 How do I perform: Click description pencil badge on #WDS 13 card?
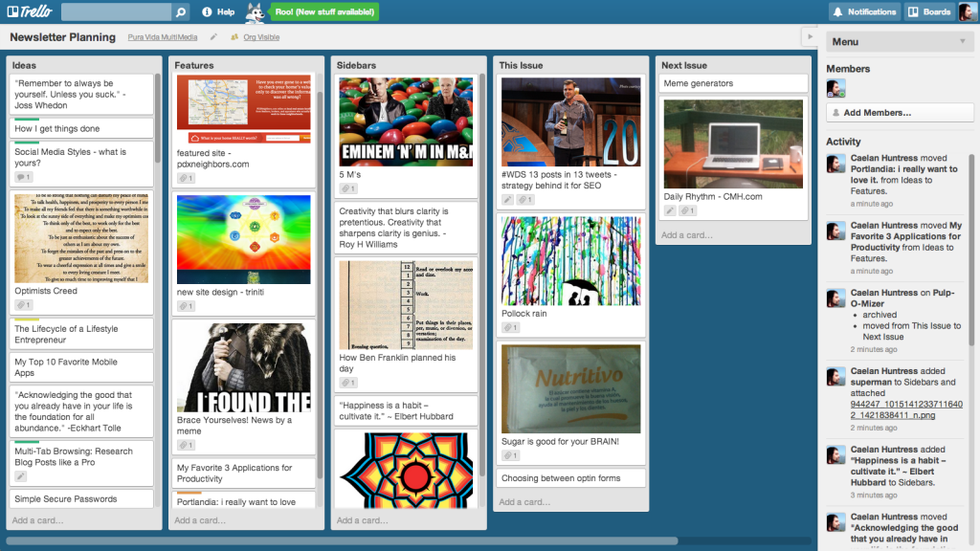(x=507, y=200)
